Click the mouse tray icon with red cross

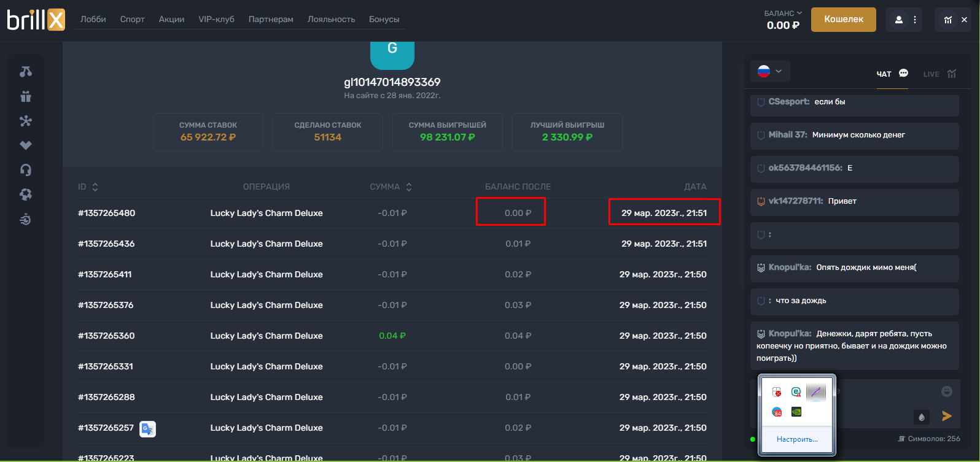pyautogui.click(x=776, y=392)
